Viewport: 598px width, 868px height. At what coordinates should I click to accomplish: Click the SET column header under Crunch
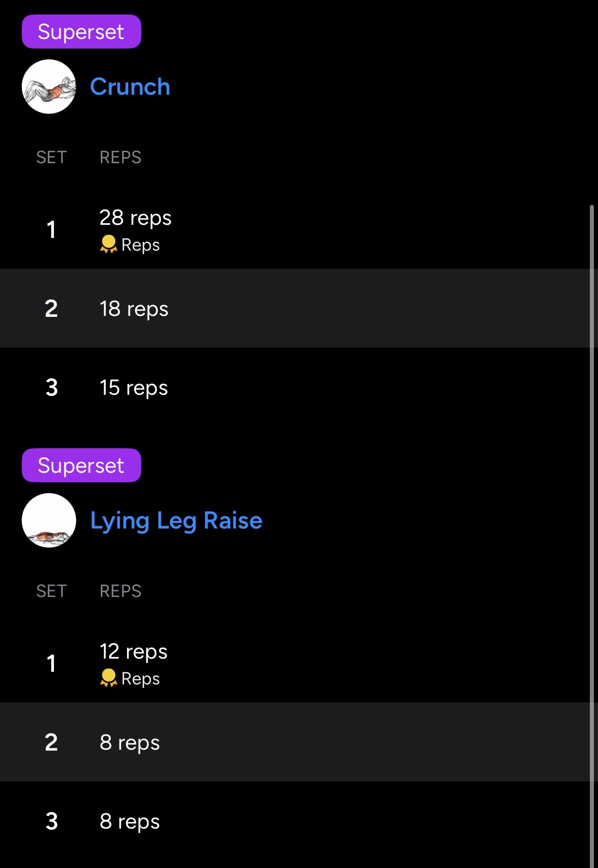[52, 157]
